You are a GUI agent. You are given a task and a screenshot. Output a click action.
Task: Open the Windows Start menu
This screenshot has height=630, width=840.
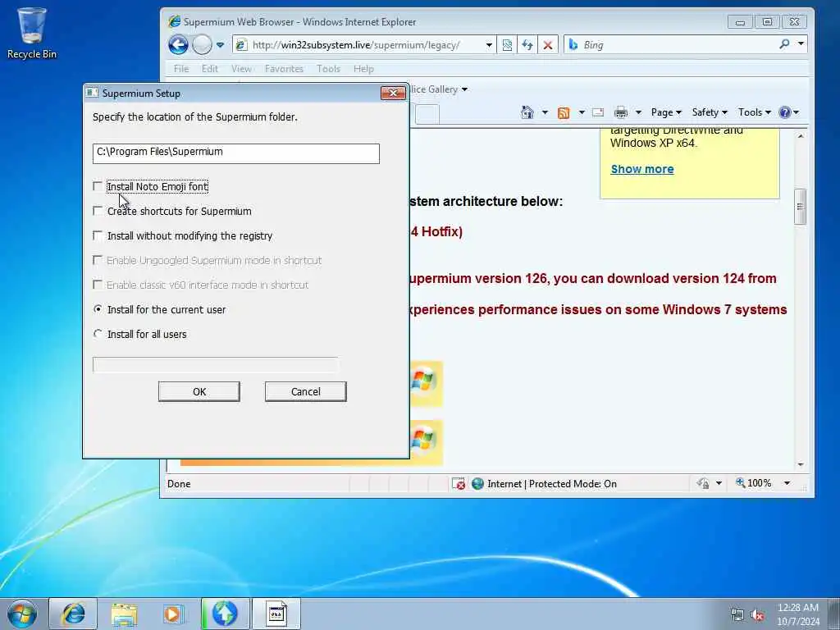(x=22, y=614)
